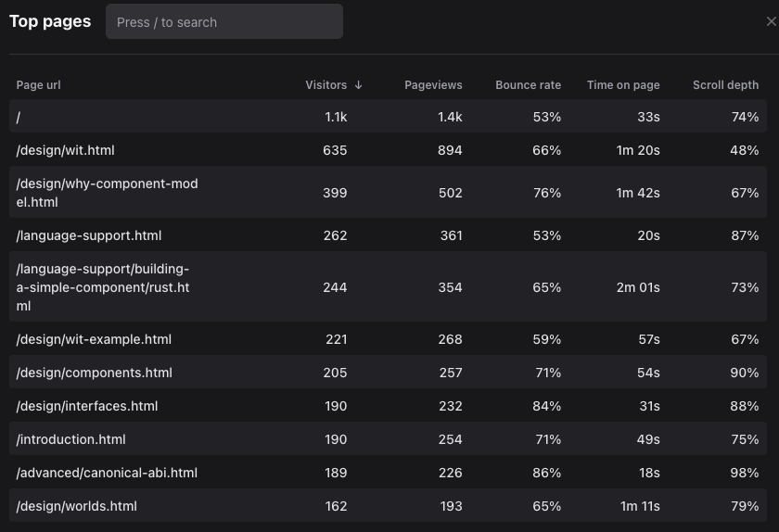Click /design/components.html page link
This screenshot has height=532, width=779.
[x=94, y=373]
